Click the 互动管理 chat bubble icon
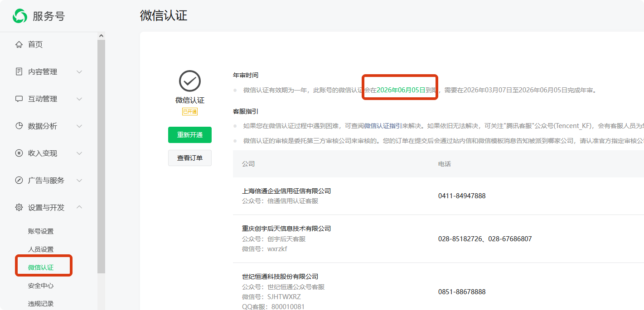Viewport: 644px width, 310px height. point(19,99)
